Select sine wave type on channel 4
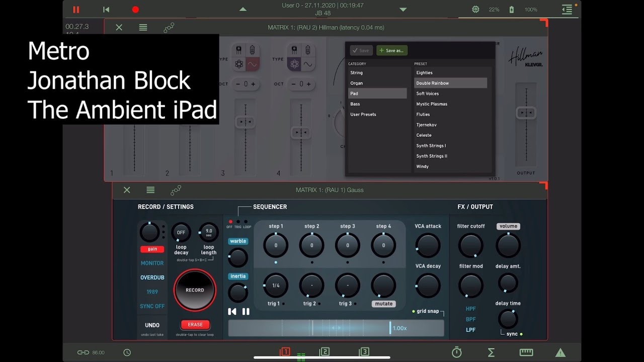This screenshot has width=644, height=362. (x=308, y=64)
